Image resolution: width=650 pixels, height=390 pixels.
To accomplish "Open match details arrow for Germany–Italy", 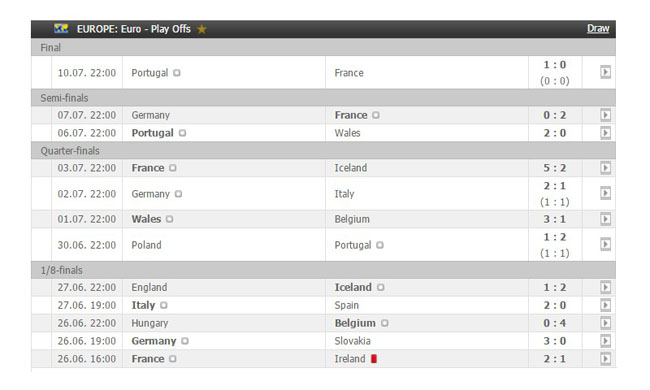I will pyautogui.click(x=605, y=193).
